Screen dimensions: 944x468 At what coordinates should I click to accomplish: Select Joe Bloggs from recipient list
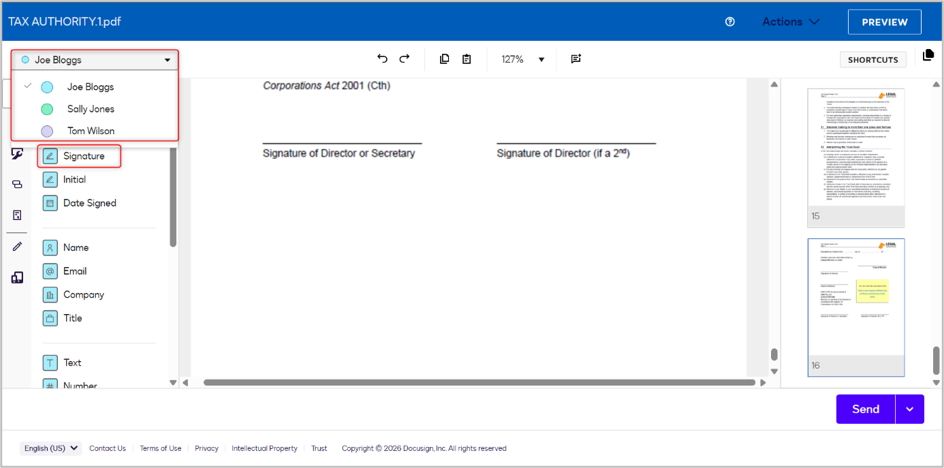[x=90, y=87]
